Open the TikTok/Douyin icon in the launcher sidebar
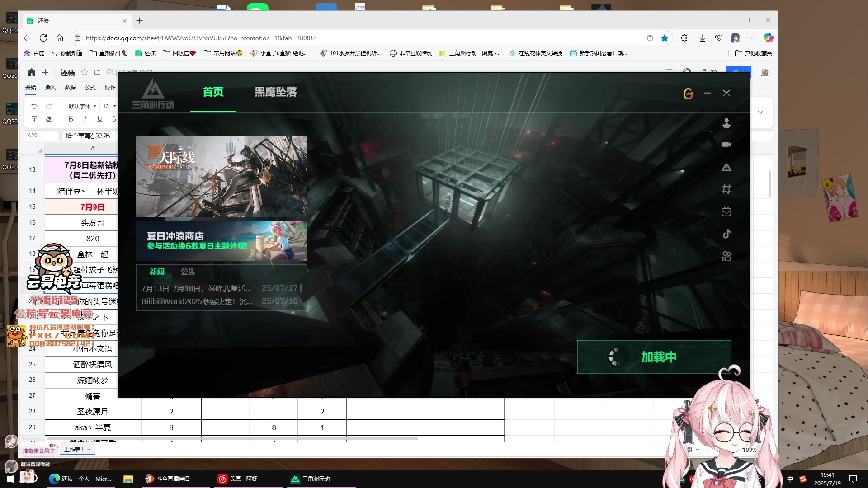This screenshot has width=868, height=488. pos(726,234)
